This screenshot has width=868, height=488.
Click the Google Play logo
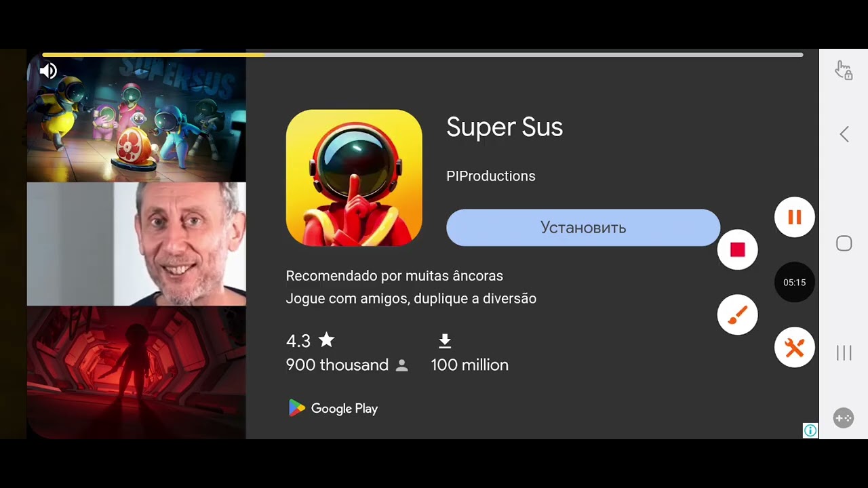(x=333, y=408)
